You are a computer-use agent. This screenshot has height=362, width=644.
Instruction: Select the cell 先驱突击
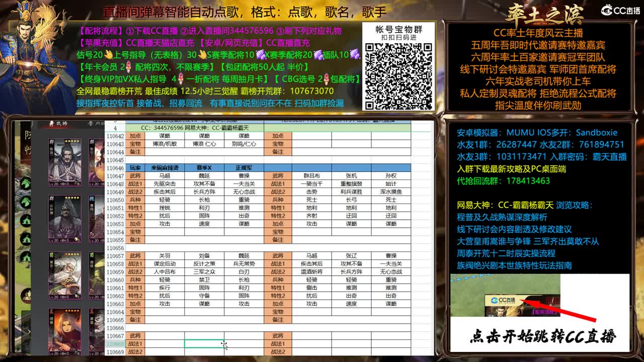click(x=165, y=184)
